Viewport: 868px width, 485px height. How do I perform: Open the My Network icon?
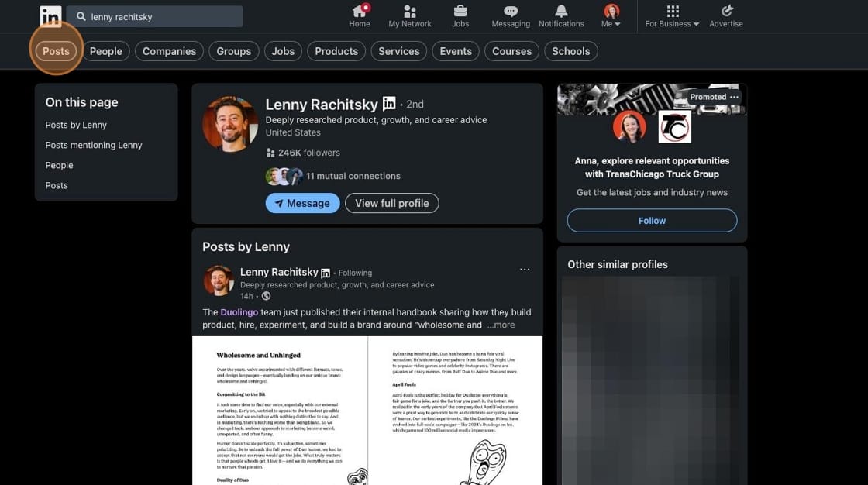pyautogui.click(x=409, y=12)
